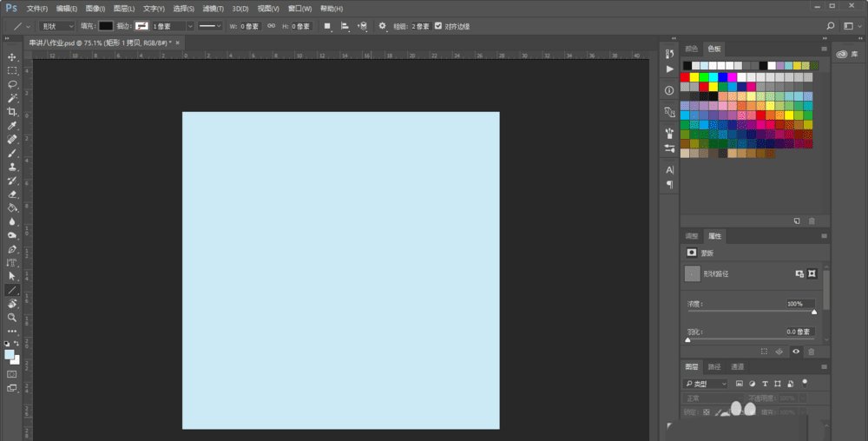The height and width of the screenshot is (441, 868).
Task: Select the Crop tool
Action: (x=12, y=112)
